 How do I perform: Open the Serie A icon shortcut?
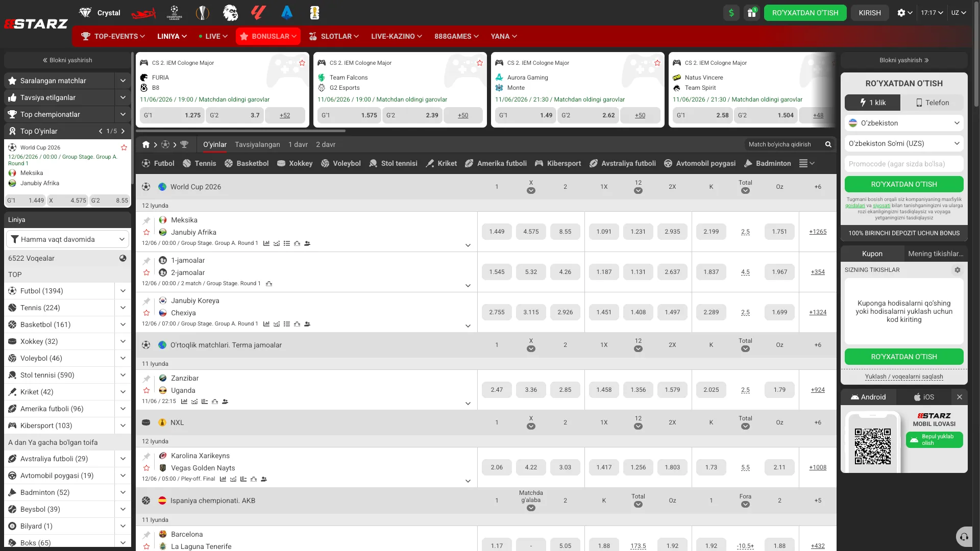pos(287,13)
